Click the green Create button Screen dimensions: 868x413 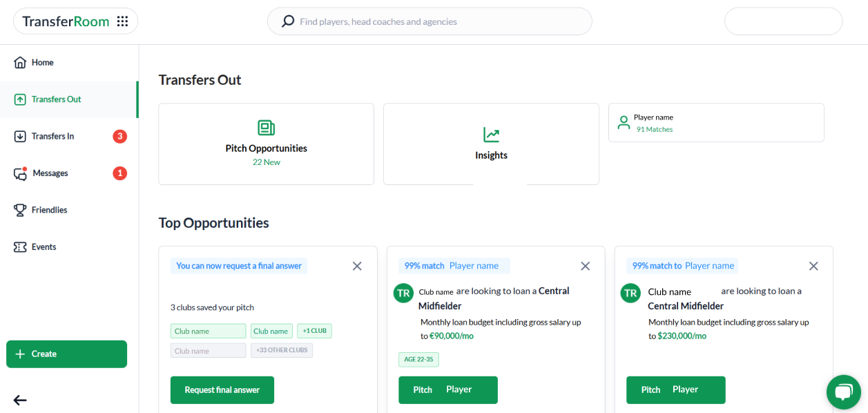click(66, 354)
